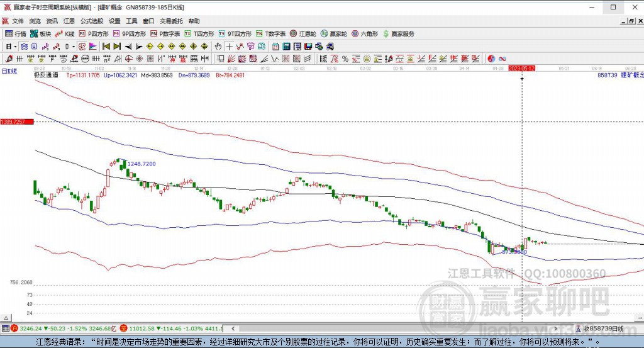Click the save floppy disk icon

[308, 47]
